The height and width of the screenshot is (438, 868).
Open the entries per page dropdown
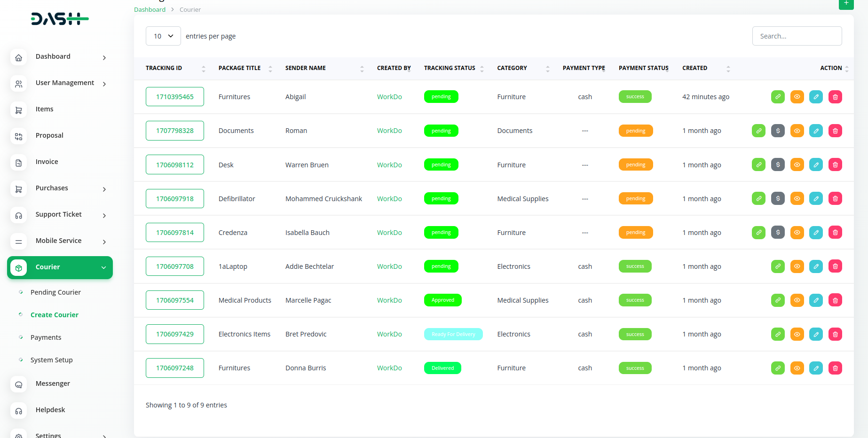tap(163, 36)
